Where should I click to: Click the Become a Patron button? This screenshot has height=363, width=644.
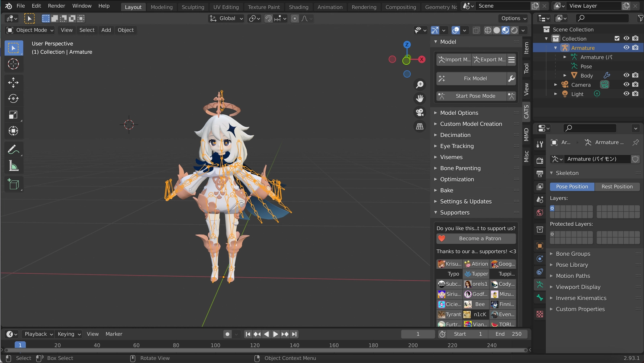476,238
